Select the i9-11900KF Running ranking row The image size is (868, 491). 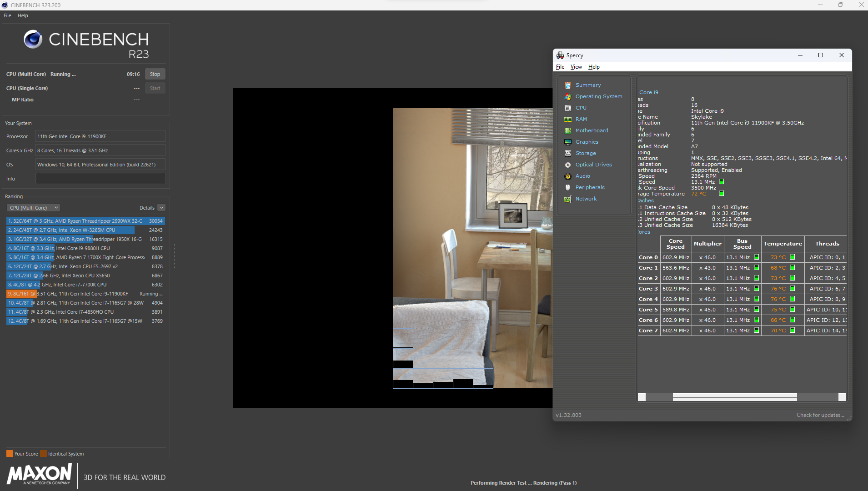[x=85, y=294]
